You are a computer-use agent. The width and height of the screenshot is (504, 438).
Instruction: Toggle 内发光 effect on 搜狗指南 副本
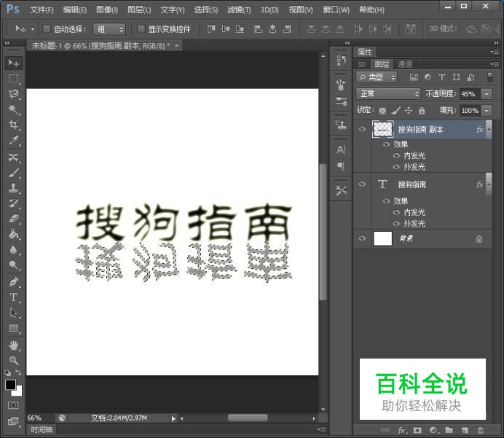397,156
